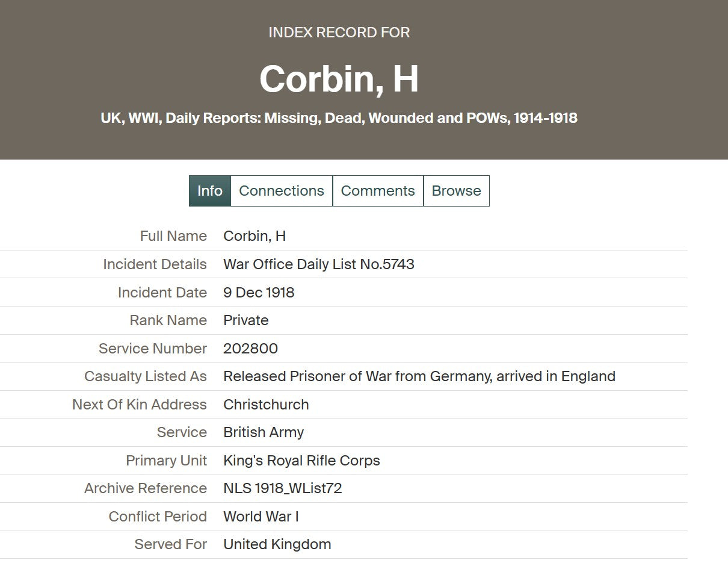This screenshot has width=728, height=563.
Task: Select the Browse tab
Action: pyautogui.click(x=457, y=191)
